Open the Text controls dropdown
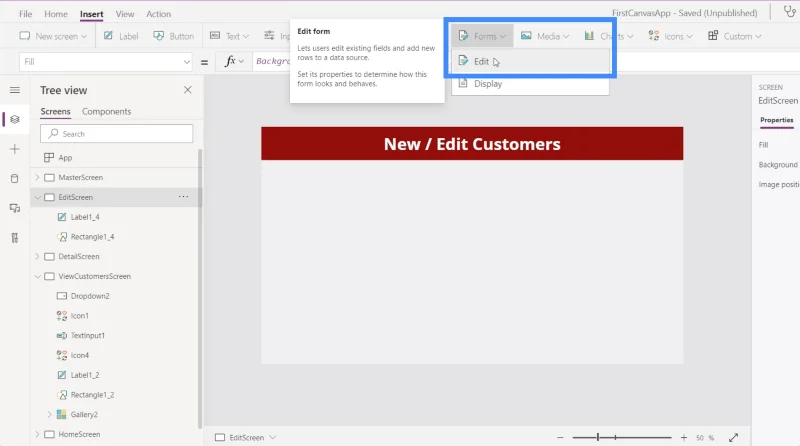The width and height of the screenshot is (800, 446). 229,36
